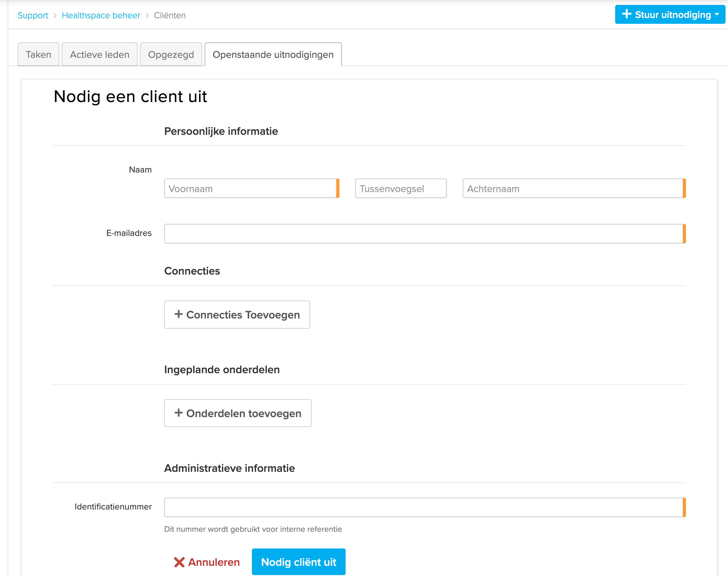The width and height of the screenshot is (728, 576).
Task: Click the Achternaam text field
Action: (572, 189)
